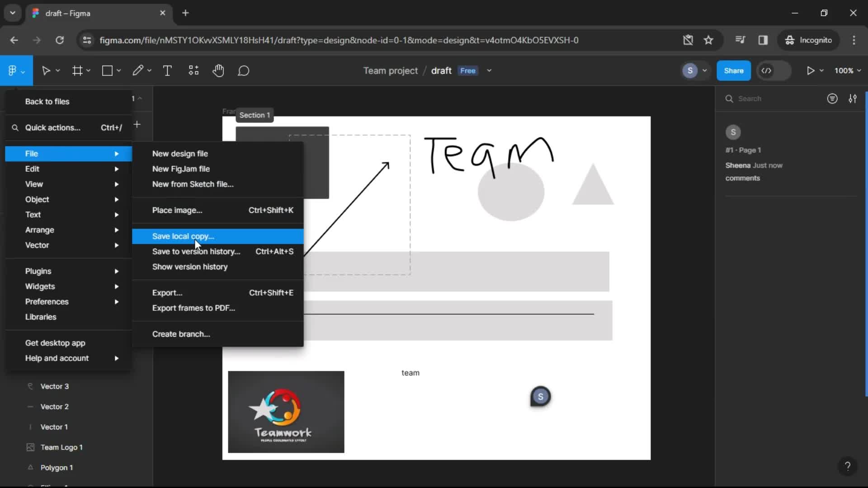Image resolution: width=868 pixels, height=488 pixels.
Task: Open Frame tool options dropdown arrow
Action: click(x=88, y=70)
